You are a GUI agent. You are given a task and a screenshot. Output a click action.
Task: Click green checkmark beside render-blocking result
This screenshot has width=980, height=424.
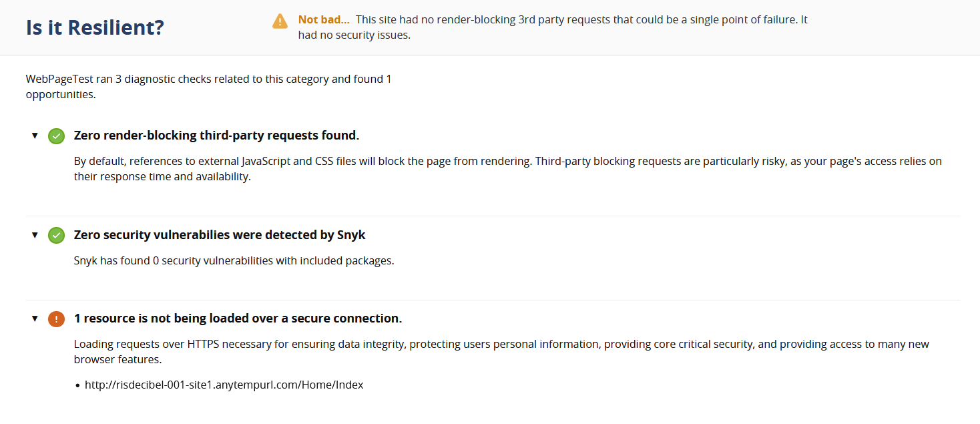[57, 136]
